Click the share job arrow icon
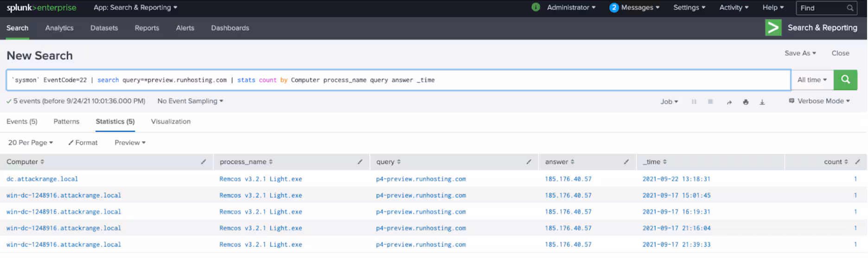Image resolution: width=868 pixels, height=258 pixels. [729, 102]
